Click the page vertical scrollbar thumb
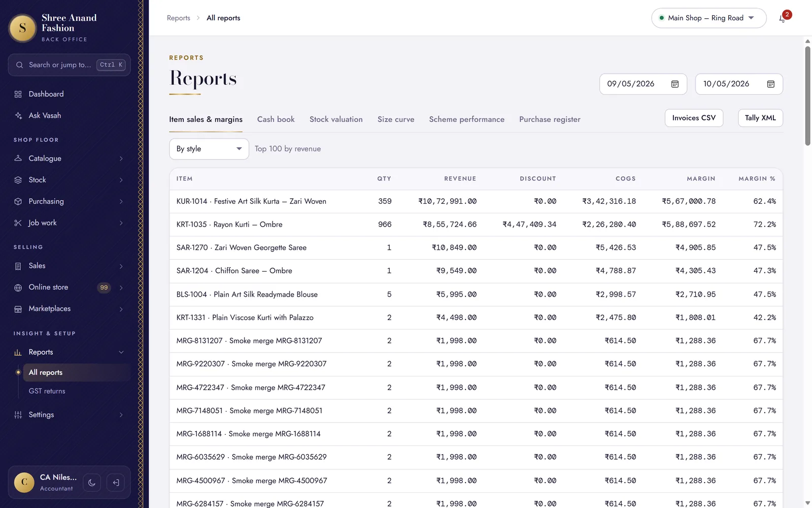Viewport: 812px width, 508px height. click(807, 96)
